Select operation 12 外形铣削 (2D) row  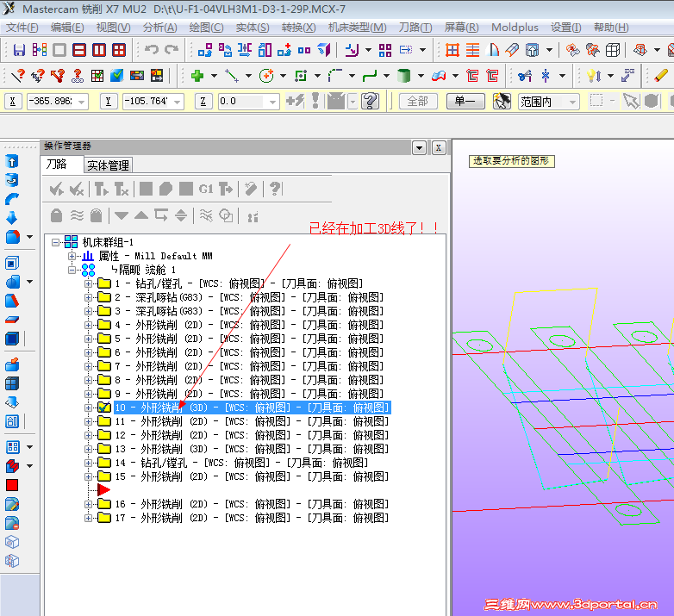point(252,435)
